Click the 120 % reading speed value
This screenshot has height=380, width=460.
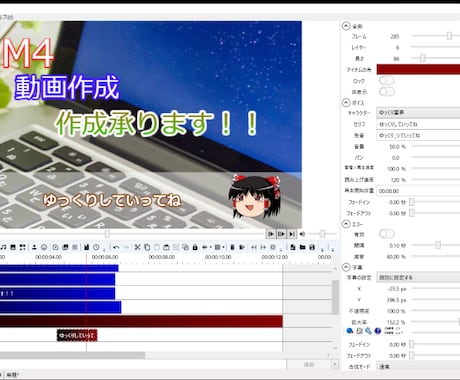pos(398,180)
